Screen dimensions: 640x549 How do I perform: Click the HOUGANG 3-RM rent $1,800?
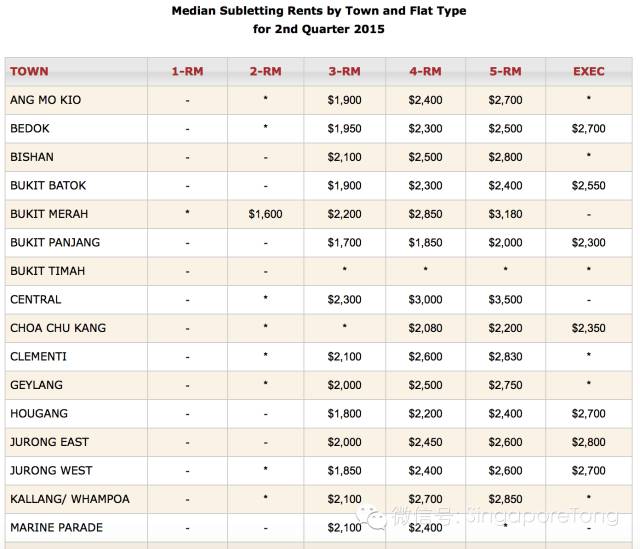click(344, 413)
